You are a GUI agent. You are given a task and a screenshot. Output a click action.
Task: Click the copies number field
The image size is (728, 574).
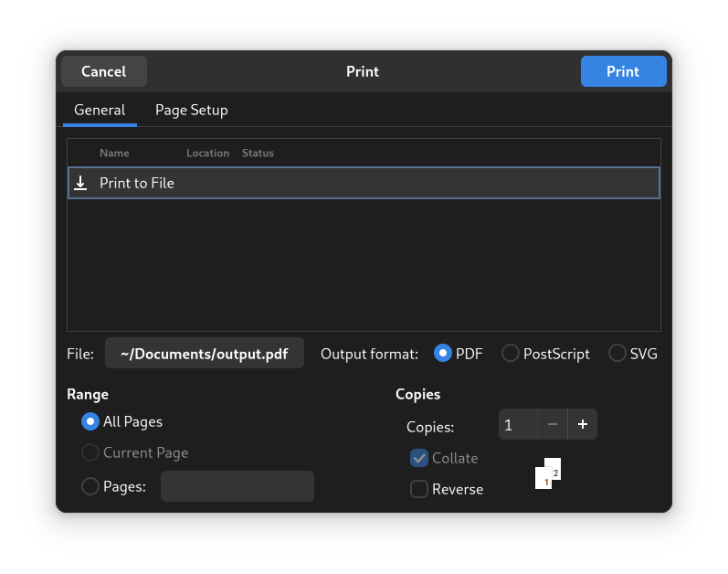(x=518, y=424)
